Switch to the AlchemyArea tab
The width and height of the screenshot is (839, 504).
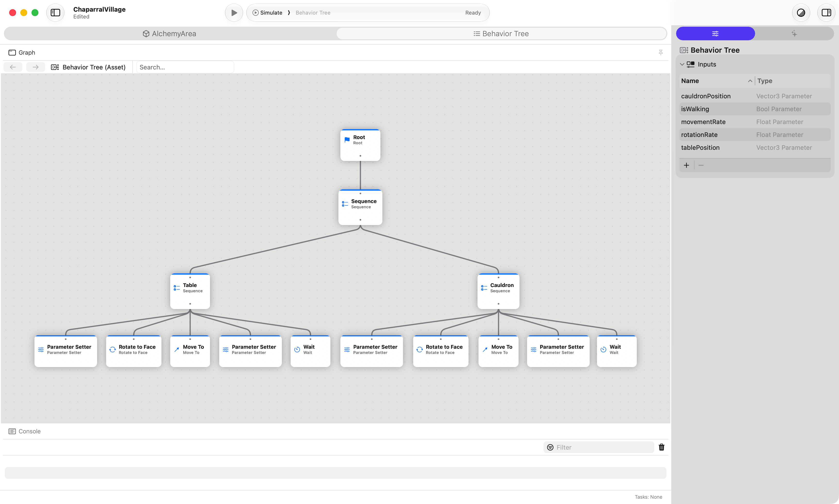169,34
